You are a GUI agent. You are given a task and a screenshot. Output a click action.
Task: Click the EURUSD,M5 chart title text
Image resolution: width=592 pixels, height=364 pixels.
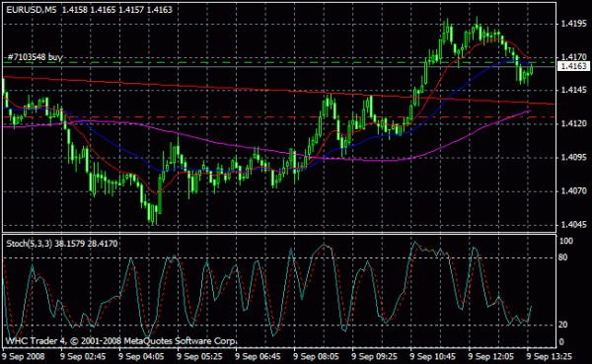[32, 10]
